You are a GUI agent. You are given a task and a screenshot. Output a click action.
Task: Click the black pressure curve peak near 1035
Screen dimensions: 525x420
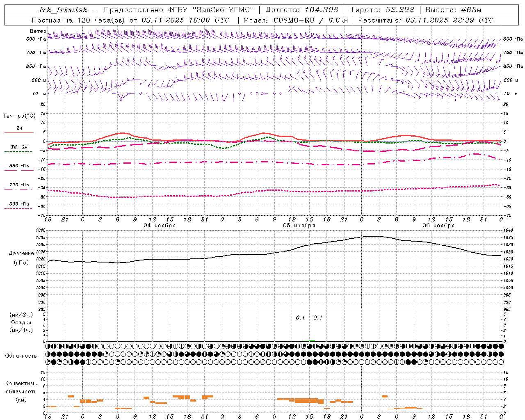click(373, 236)
